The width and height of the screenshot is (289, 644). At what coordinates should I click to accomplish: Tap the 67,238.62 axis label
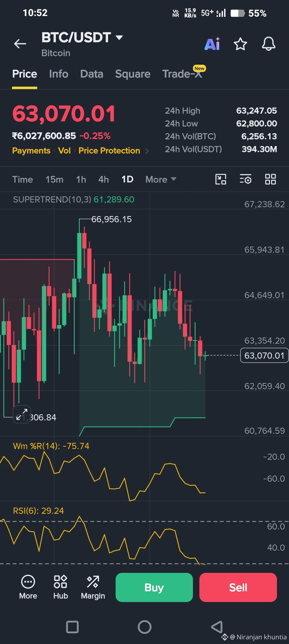point(264,204)
